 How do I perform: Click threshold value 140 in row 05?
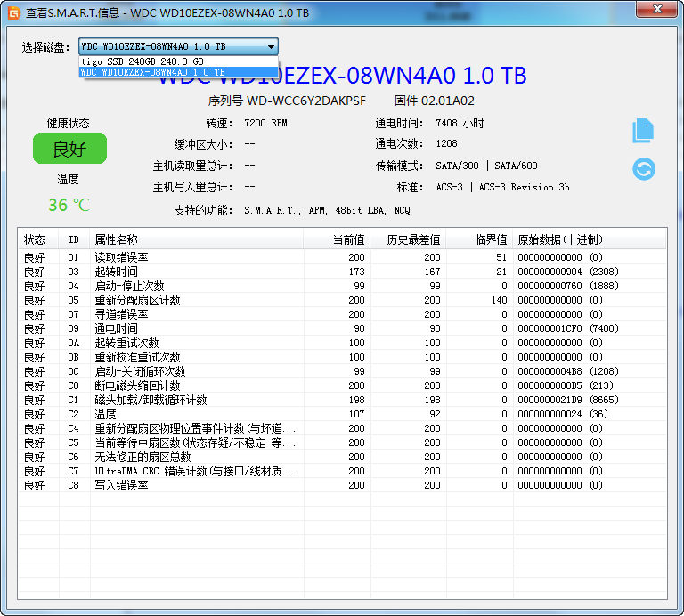tap(499, 300)
